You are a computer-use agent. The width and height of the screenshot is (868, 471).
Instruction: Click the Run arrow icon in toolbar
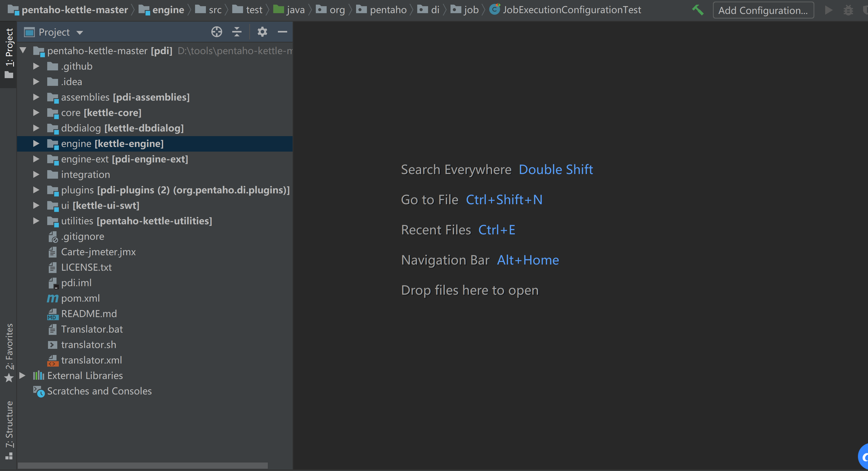[829, 9]
